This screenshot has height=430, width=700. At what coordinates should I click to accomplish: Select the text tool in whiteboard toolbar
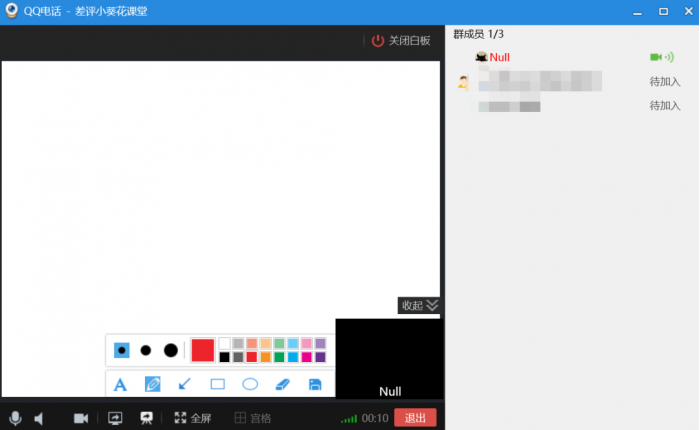tap(120, 384)
